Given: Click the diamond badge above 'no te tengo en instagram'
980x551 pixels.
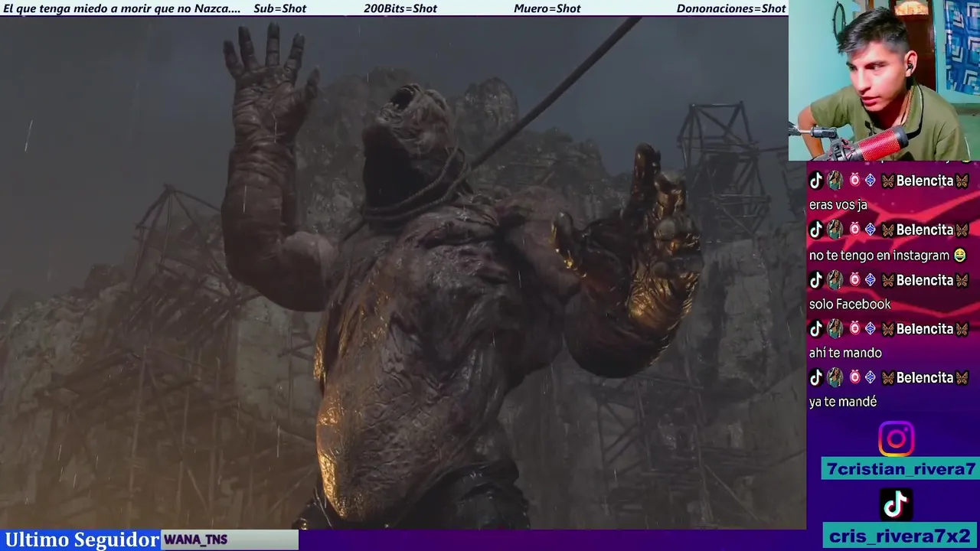Looking at the screenshot, I should pos(870,230).
